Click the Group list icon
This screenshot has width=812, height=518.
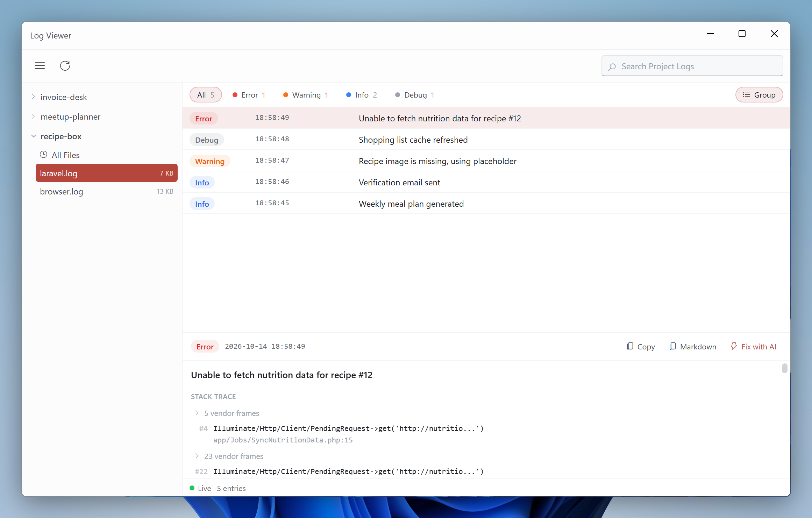coord(747,95)
